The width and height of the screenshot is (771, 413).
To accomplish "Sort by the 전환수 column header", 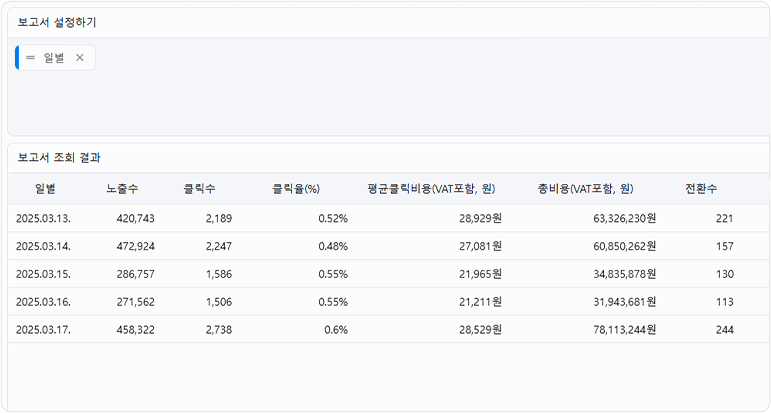I will [x=701, y=189].
